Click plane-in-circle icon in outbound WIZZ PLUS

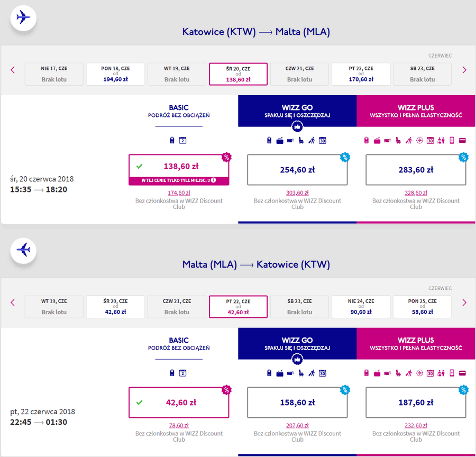click(419, 140)
